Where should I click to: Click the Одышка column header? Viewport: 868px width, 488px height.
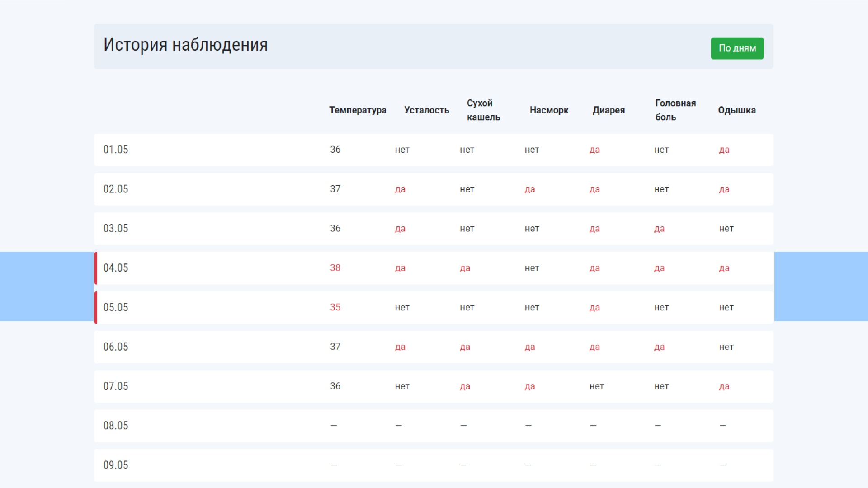(736, 110)
